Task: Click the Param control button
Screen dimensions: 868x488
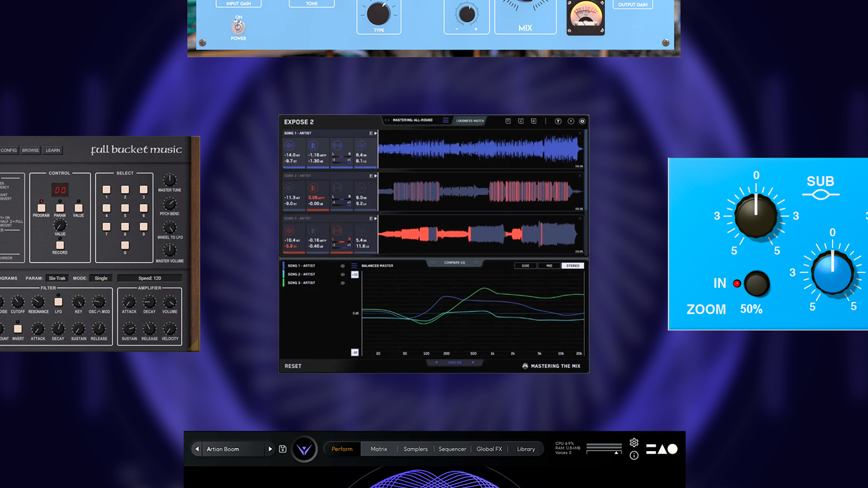Action: tap(60, 208)
